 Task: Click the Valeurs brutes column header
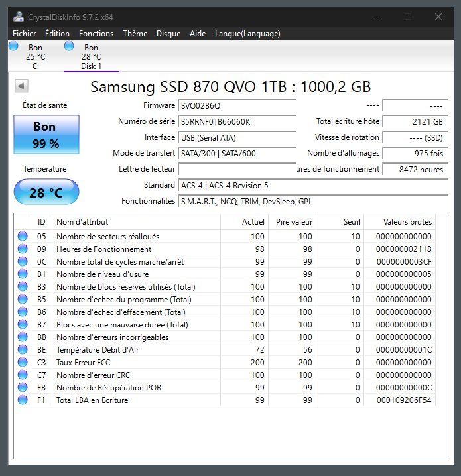400,222
